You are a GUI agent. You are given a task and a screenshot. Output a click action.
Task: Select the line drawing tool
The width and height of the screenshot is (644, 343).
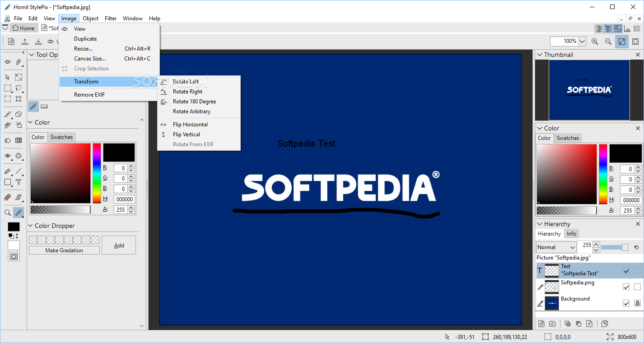click(x=19, y=171)
